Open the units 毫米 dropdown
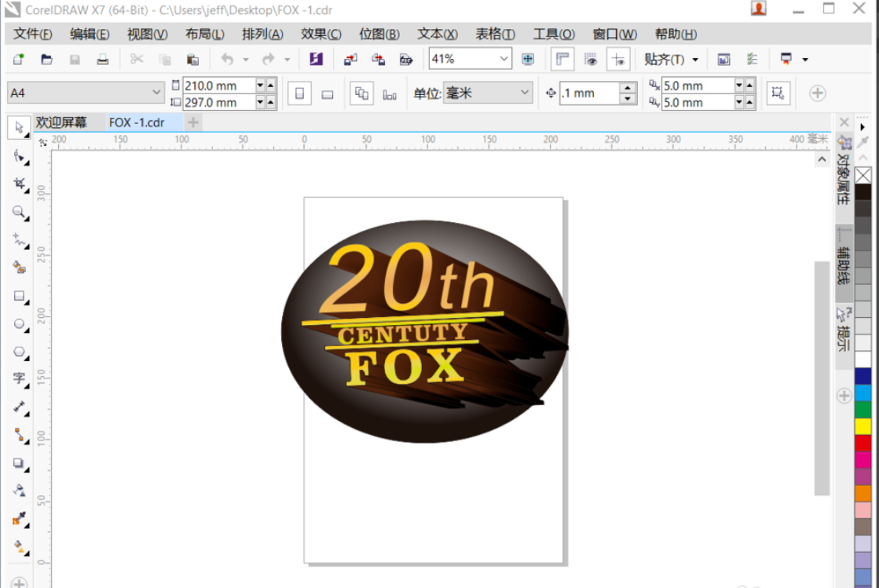This screenshot has width=879, height=588. click(x=525, y=93)
